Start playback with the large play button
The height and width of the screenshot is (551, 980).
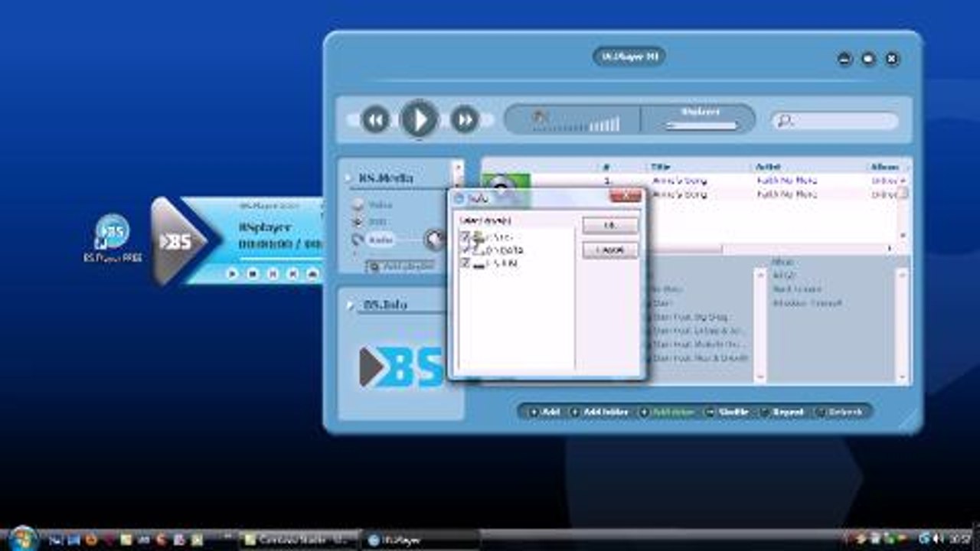419,119
